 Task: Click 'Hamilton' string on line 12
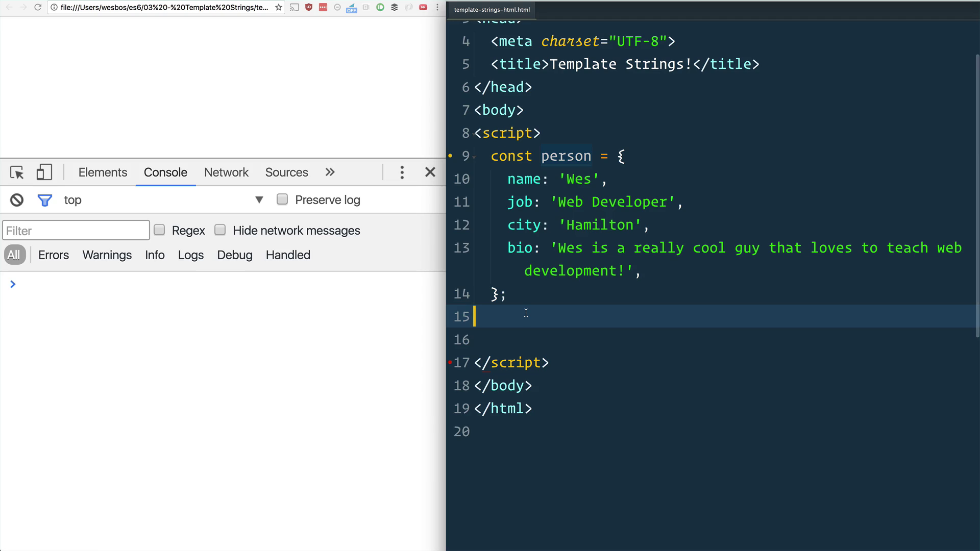point(600,225)
